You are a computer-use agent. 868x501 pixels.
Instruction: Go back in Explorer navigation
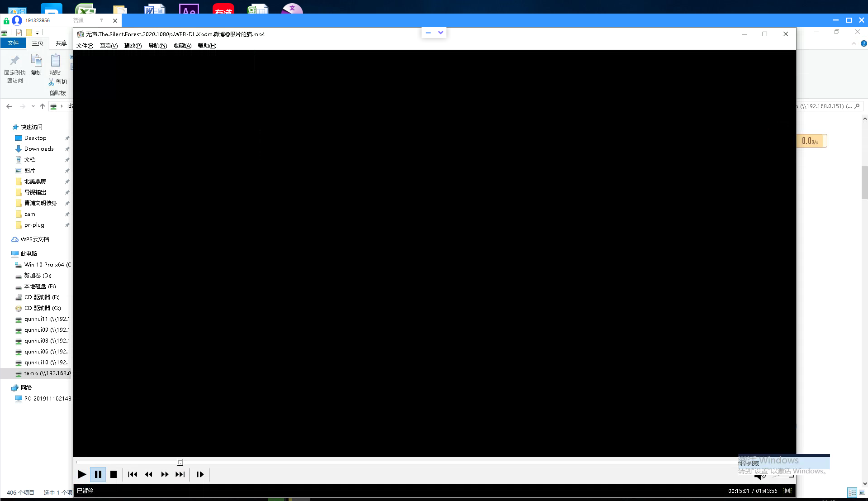click(9, 106)
